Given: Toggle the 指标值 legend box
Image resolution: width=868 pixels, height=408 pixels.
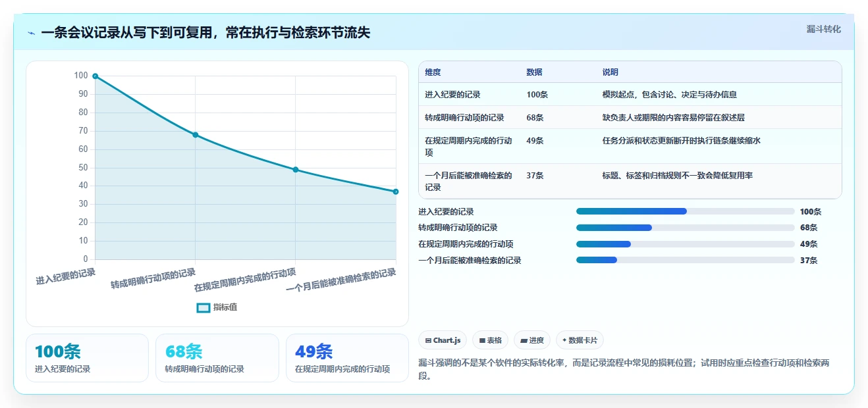Looking at the screenshot, I should pyautogui.click(x=203, y=307).
